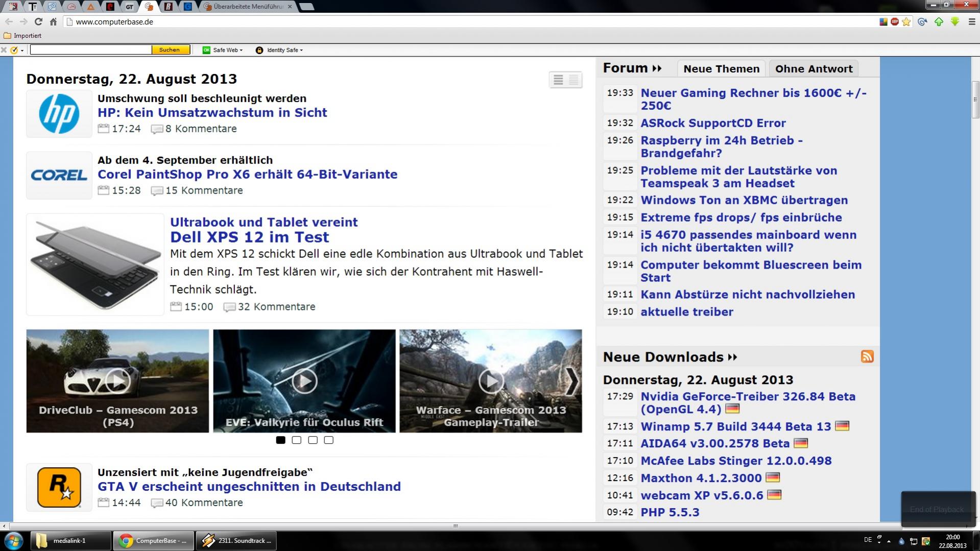Reload the page with the refresh icon
980x551 pixels.
tap(38, 21)
